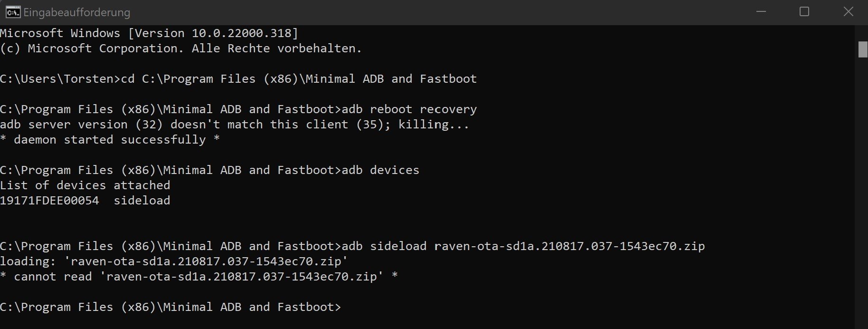Click the 'adb devices' command text
Viewport: 868px width, 329px height.
[381, 170]
